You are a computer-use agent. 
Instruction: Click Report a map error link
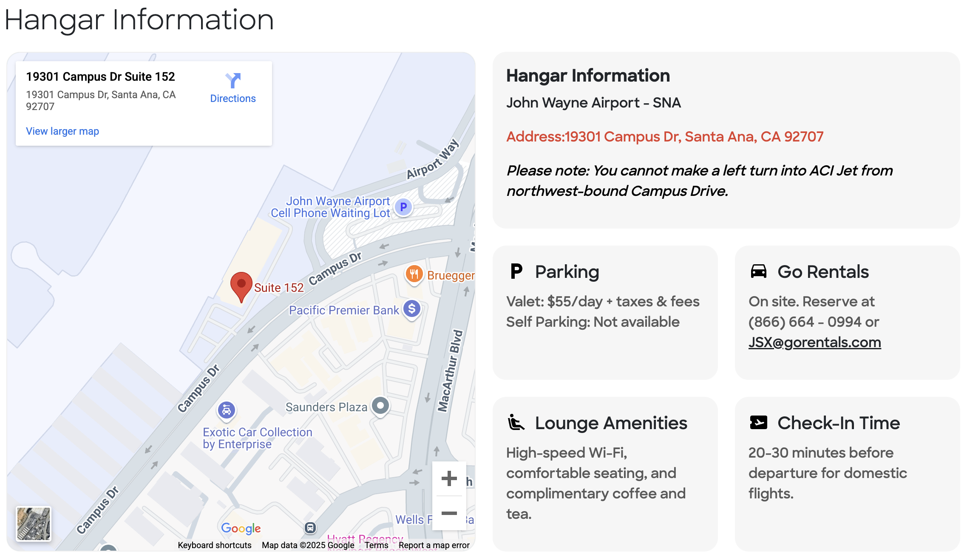(434, 545)
